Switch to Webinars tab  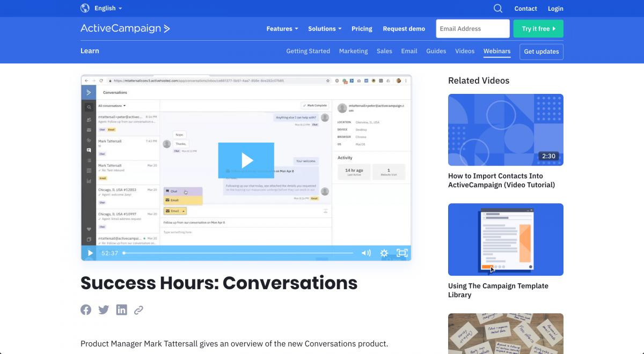pos(497,51)
